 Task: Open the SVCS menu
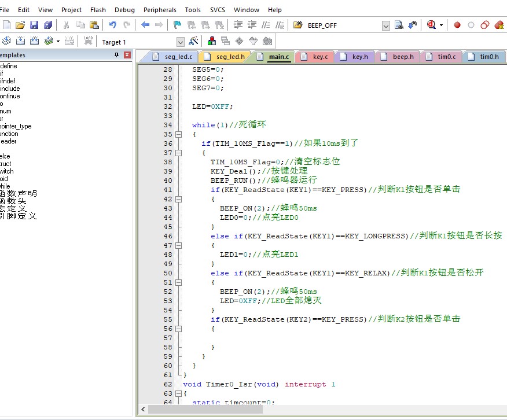(x=218, y=10)
